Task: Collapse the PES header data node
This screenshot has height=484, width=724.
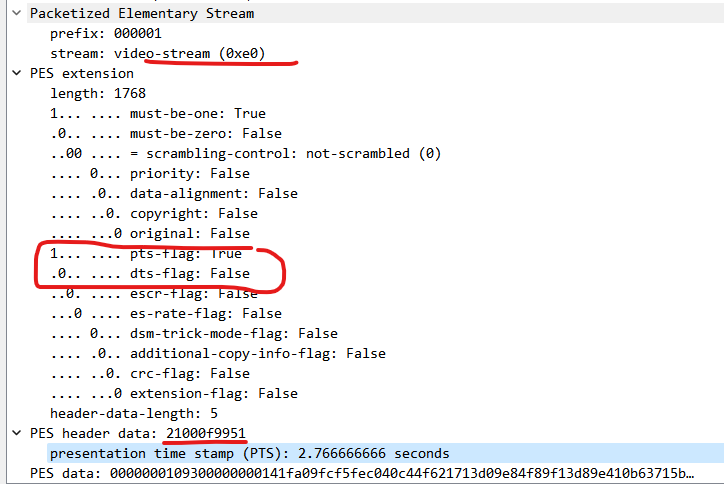Action: click(x=17, y=433)
